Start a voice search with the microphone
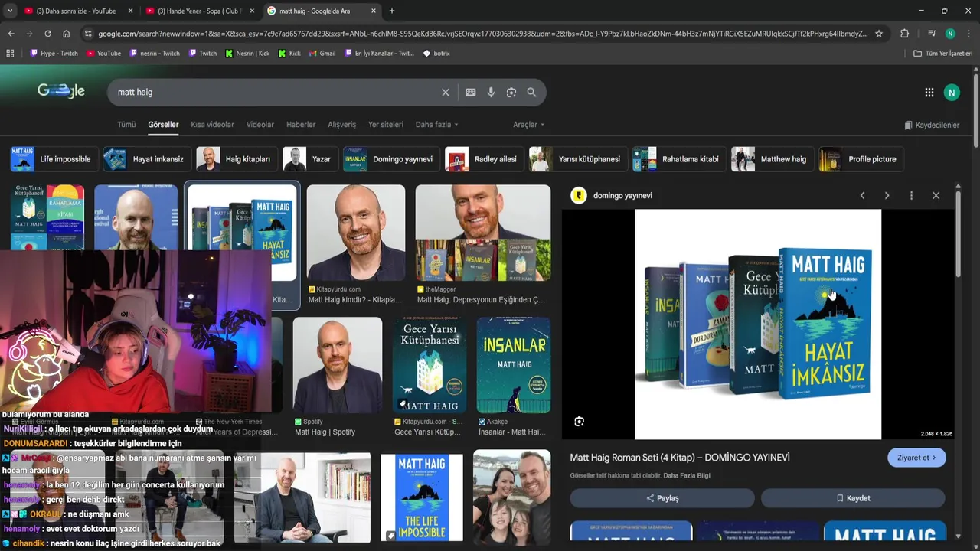This screenshot has width=980, height=551. [491, 92]
